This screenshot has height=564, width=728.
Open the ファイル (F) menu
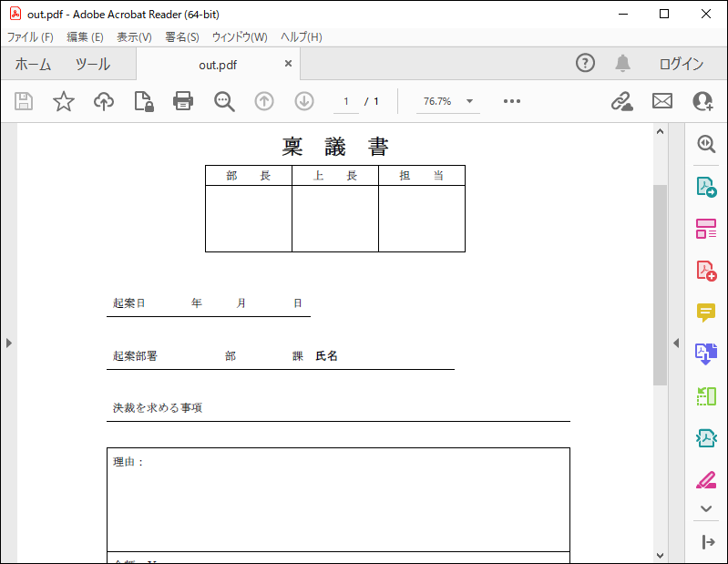30,37
